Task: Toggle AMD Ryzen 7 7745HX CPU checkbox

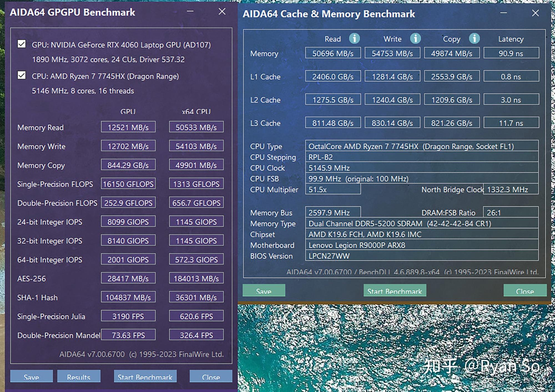Action: tap(21, 75)
